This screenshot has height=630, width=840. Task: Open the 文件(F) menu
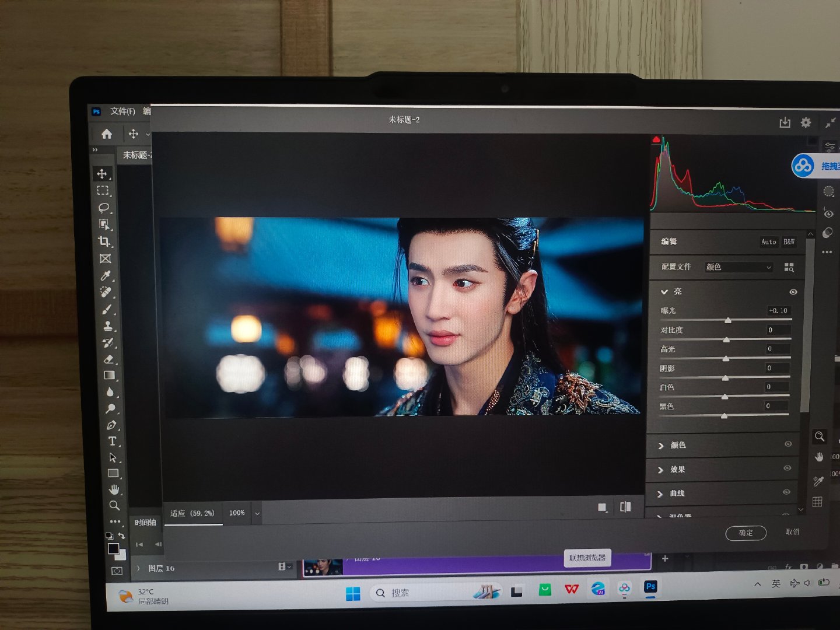[x=123, y=111]
